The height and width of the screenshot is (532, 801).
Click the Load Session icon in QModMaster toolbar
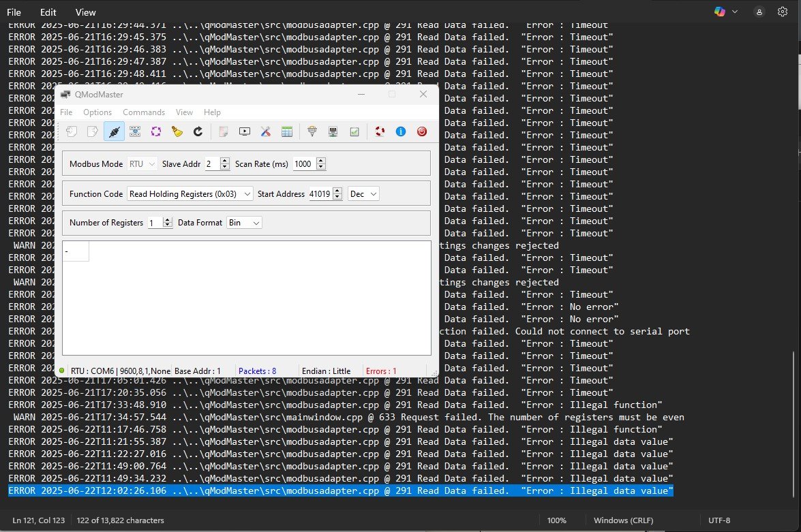pyautogui.click(x=72, y=131)
